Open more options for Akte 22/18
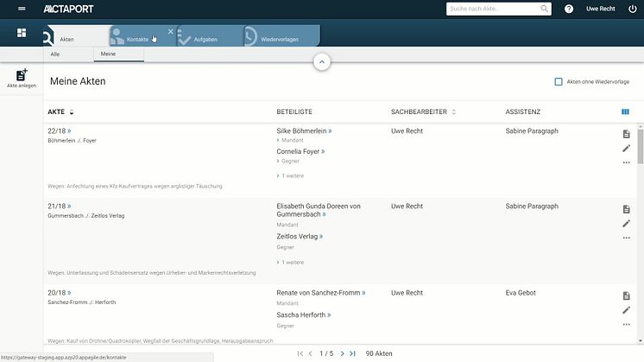644x362 pixels. pos(626,162)
